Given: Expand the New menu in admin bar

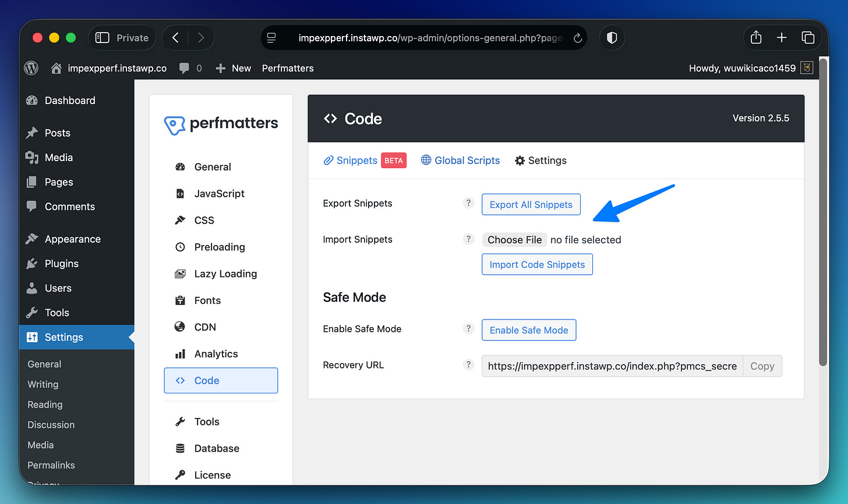Looking at the screenshot, I should [233, 68].
